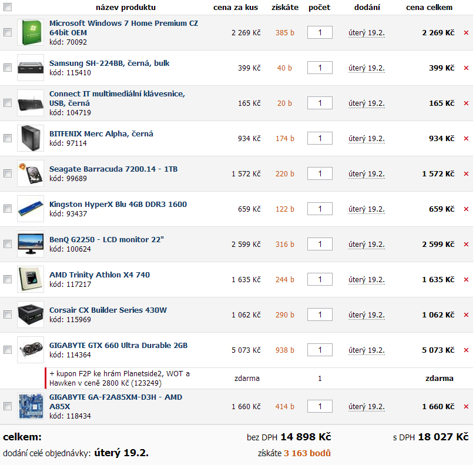Remove Samsung SH-224BB drive from cart
The image size is (476, 465).
click(466, 68)
